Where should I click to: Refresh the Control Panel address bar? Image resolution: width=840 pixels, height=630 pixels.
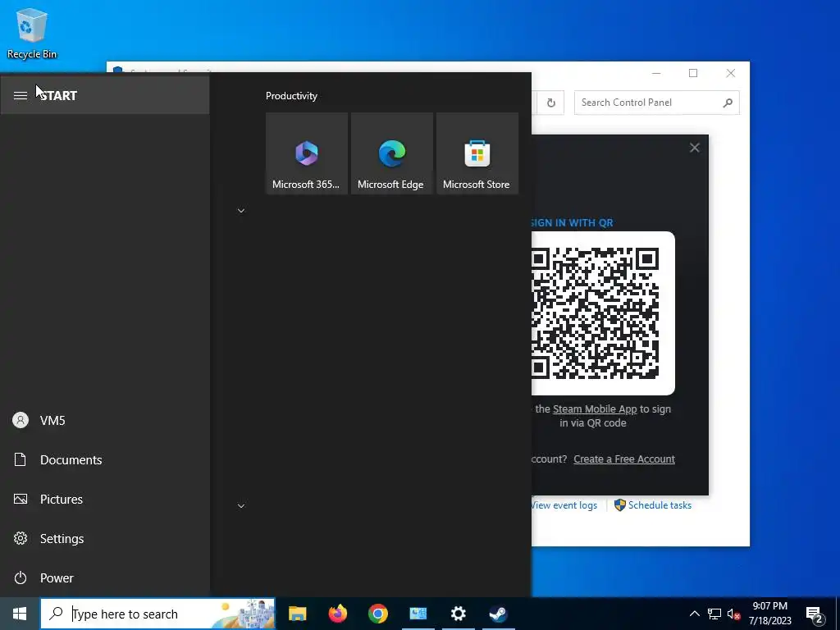click(x=550, y=103)
